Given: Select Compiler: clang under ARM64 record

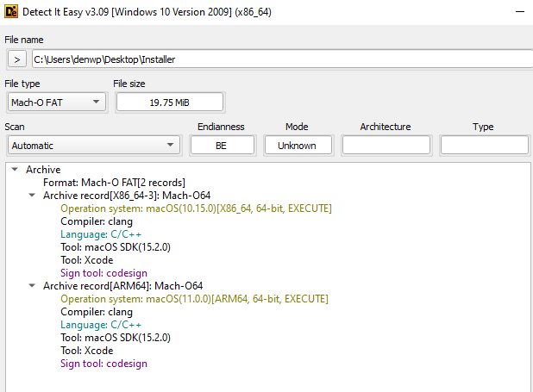Looking at the screenshot, I should pos(97,312).
